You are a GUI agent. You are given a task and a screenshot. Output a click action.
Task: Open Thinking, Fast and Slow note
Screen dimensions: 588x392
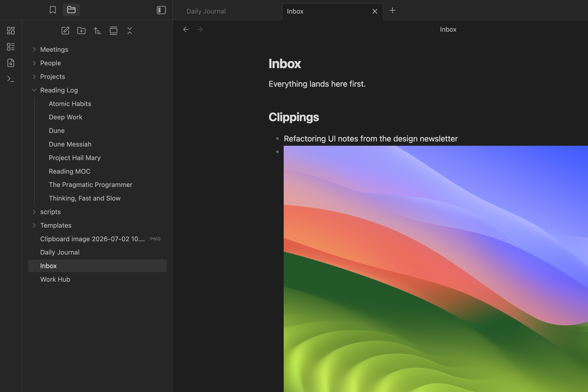pyautogui.click(x=102, y=198)
